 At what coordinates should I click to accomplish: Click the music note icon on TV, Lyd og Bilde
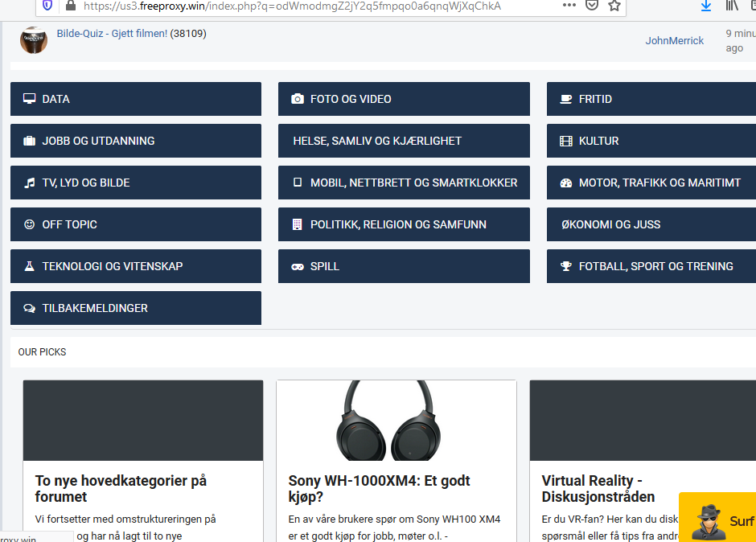pyautogui.click(x=30, y=183)
